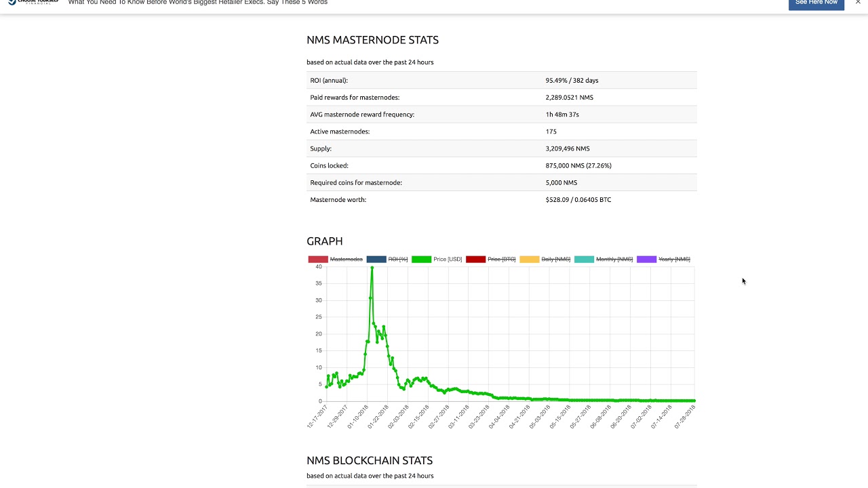This screenshot has height=488, width=868.
Task: Open the ad headline about World's Biggest Retailer
Action: coord(197,3)
